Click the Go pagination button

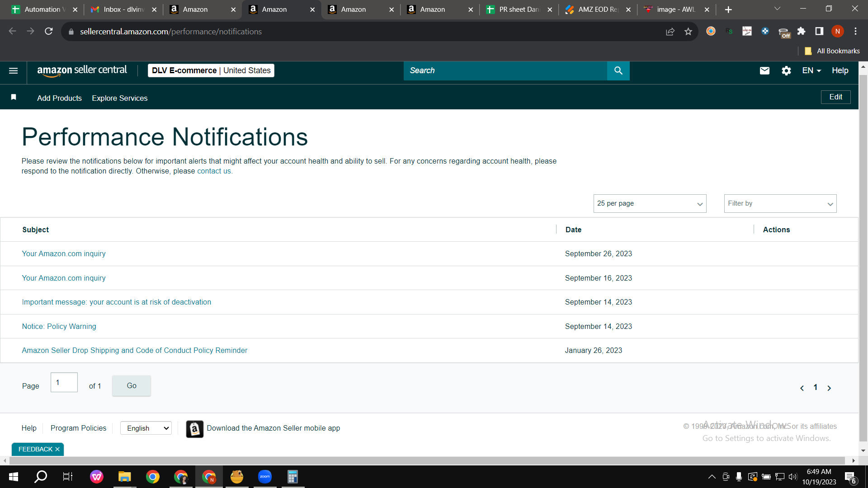(x=132, y=385)
